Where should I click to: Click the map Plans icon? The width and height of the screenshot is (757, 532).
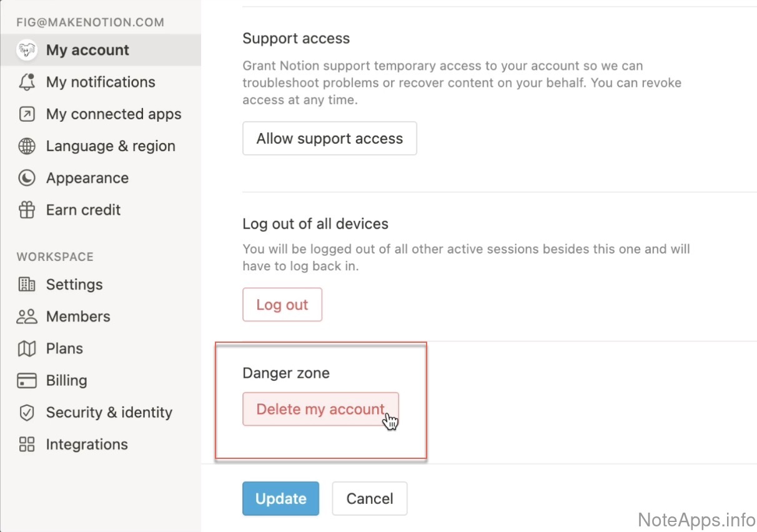pos(27,348)
